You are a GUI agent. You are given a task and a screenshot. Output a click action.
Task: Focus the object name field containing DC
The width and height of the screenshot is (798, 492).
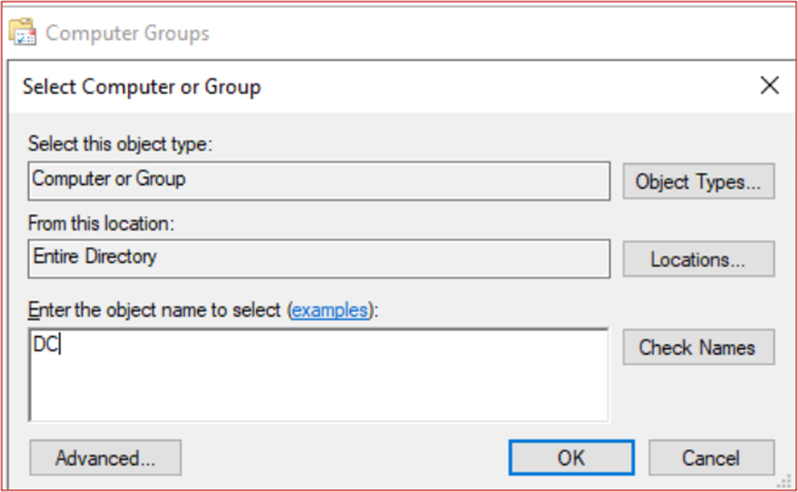click(319, 375)
